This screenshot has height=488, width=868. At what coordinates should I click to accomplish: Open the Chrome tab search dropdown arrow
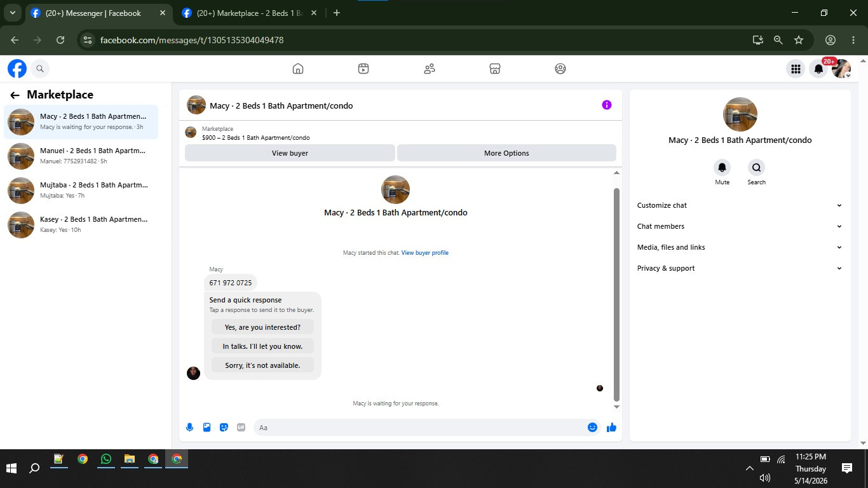pos(12,13)
